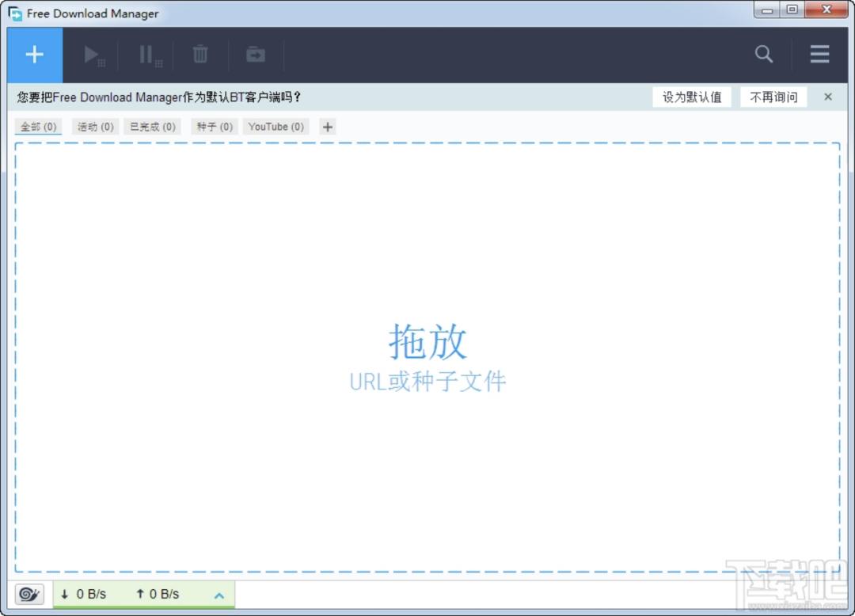Viewport: 855px width, 616px height.
Task: Click the download speed indicator showing 0 B/s
Action: click(85, 593)
